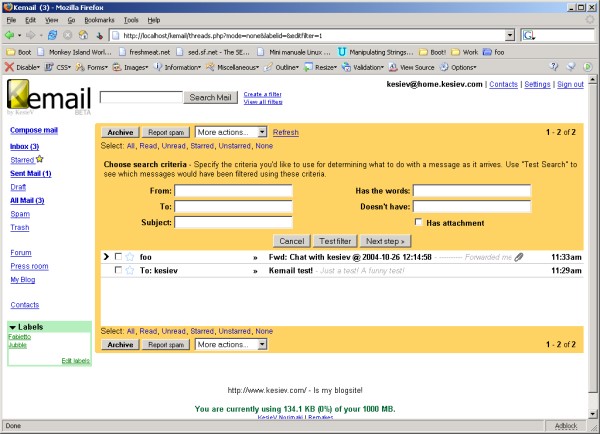Image resolution: width=600 pixels, height=434 pixels.
Task: Click the scrollbar up arrow
Action: 592,79
